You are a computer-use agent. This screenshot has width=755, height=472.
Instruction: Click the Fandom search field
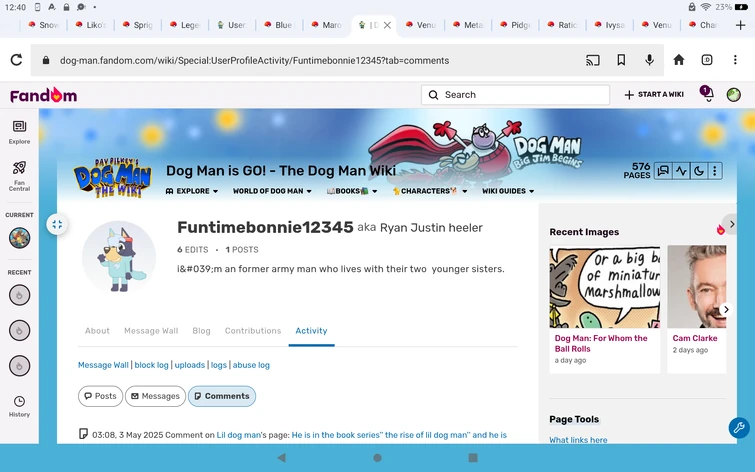(515, 95)
